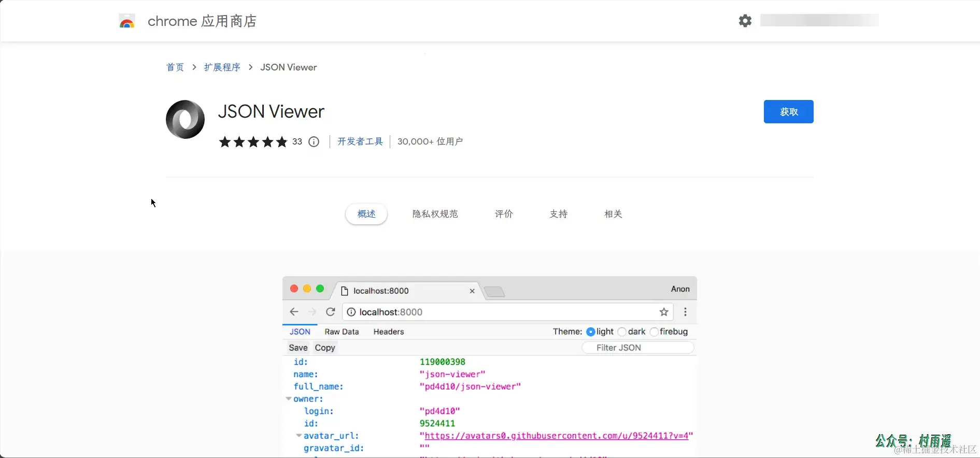Open the avatars0.githubusercontent.com URL link

pyautogui.click(x=557, y=436)
